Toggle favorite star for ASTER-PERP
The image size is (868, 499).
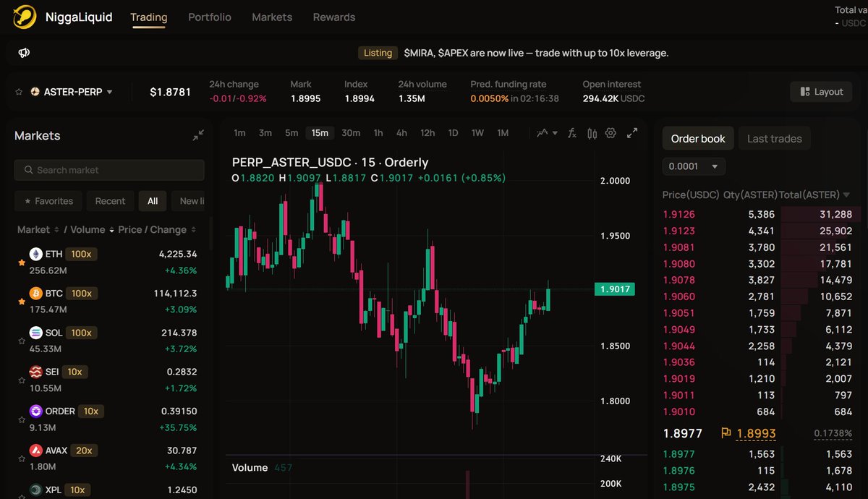tap(20, 92)
